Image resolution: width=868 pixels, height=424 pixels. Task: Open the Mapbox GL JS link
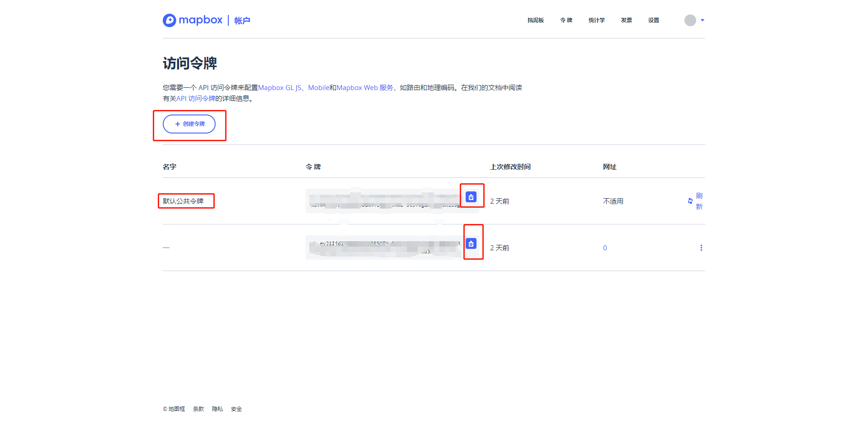(x=279, y=88)
